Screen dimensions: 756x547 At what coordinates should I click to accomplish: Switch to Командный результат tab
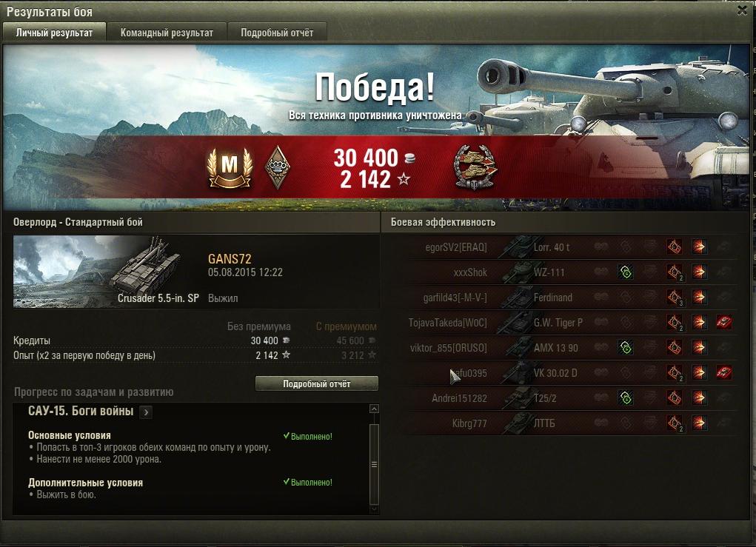(167, 33)
